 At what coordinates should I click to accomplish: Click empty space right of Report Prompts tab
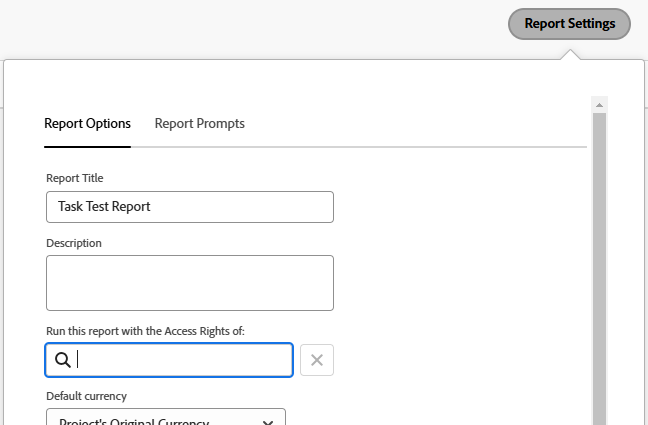[420, 124]
